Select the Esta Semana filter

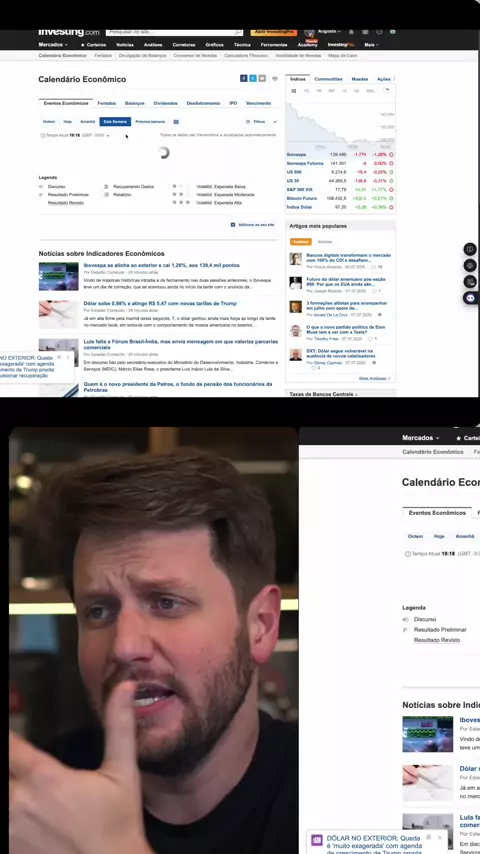tap(115, 122)
